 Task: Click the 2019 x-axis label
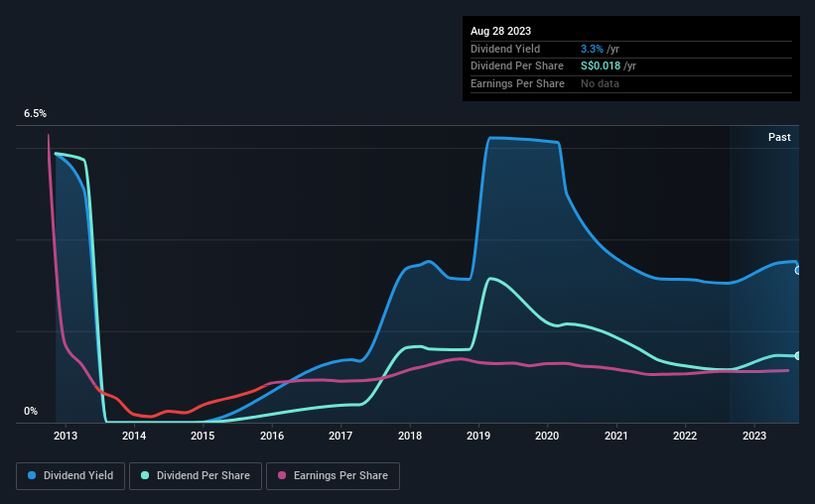coord(478,436)
